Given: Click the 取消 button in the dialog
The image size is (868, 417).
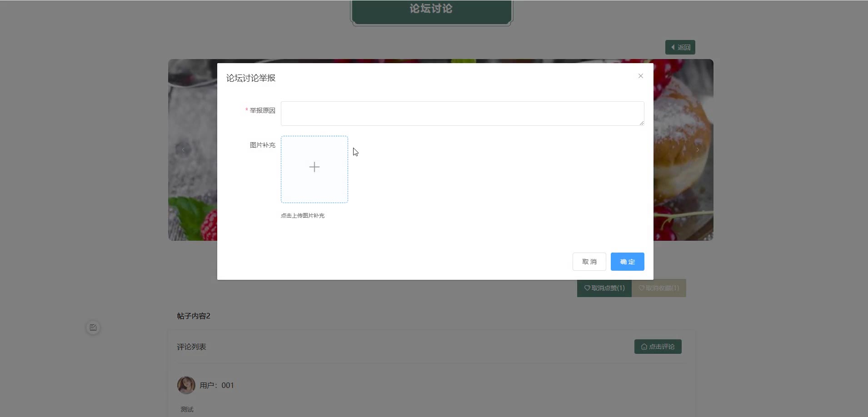Looking at the screenshot, I should [589, 262].
